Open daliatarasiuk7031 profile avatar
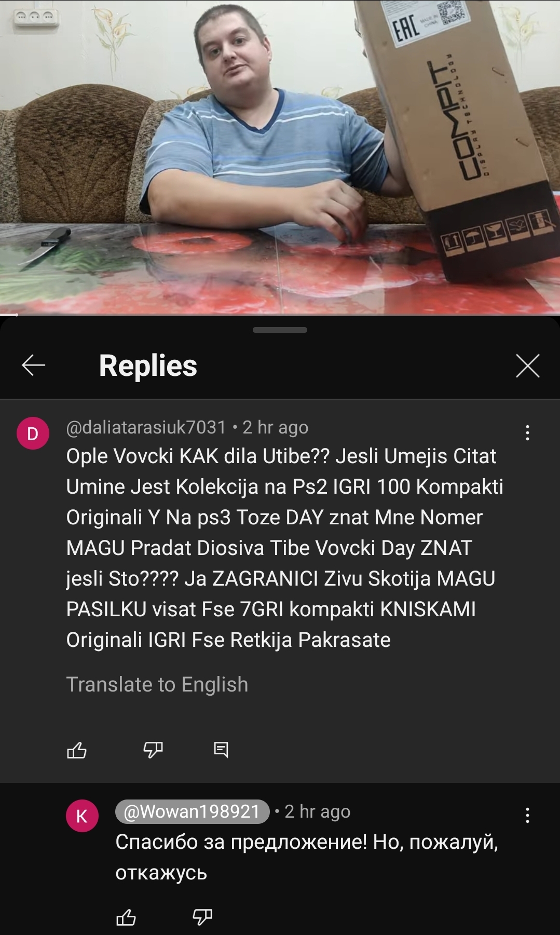 pyautogui.click(x=33, y=433)
